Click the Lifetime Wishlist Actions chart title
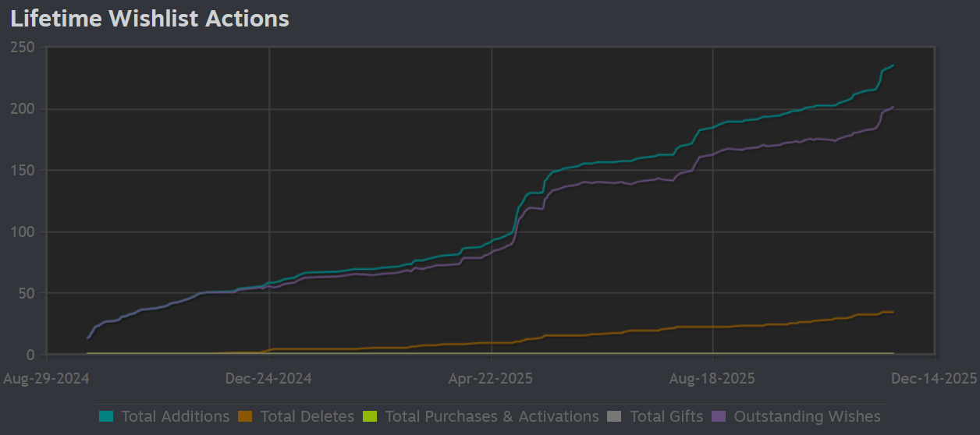 click(150, 19)
